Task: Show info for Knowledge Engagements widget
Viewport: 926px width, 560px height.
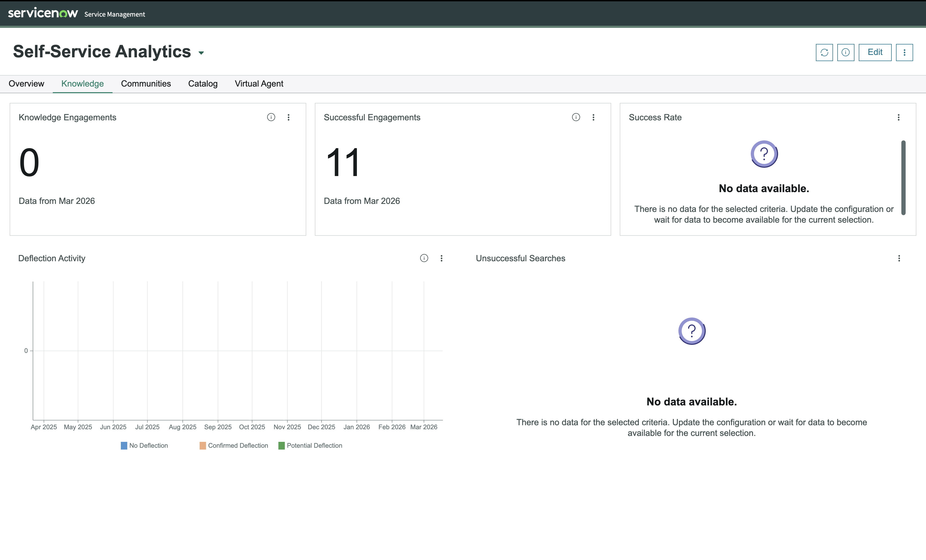Action: (271, 117)
